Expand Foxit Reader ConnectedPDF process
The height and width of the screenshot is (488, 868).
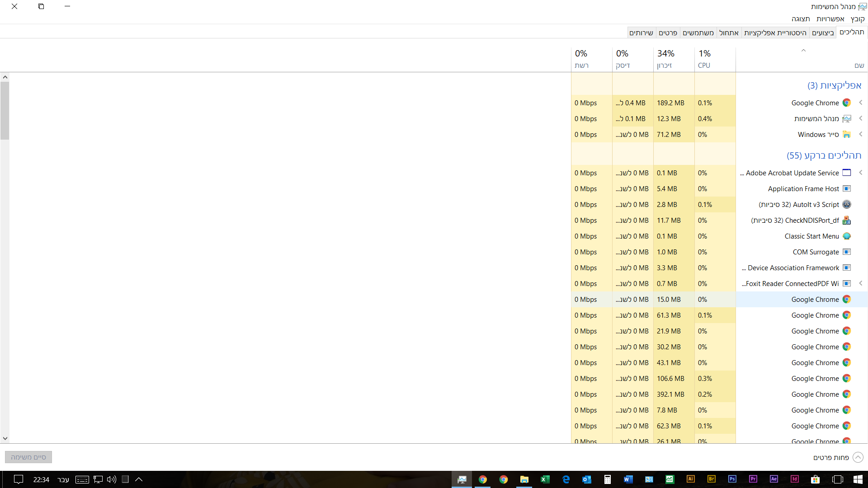(861, 284)
